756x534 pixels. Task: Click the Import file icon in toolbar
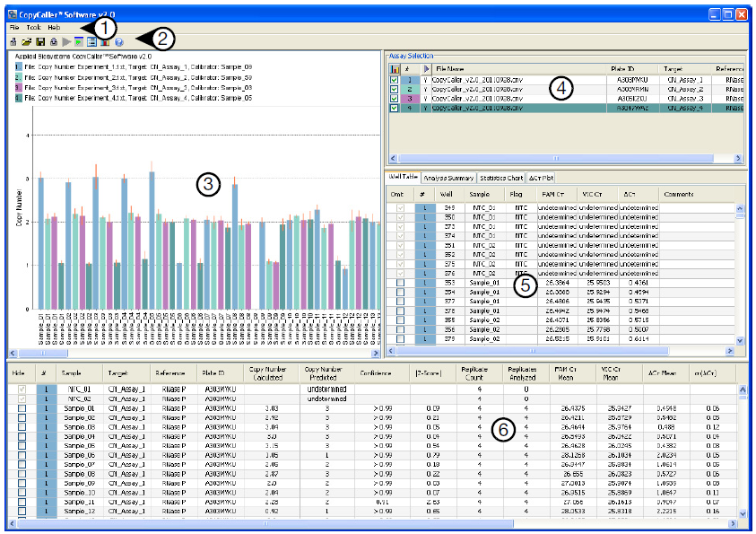[x=13, y=41]
